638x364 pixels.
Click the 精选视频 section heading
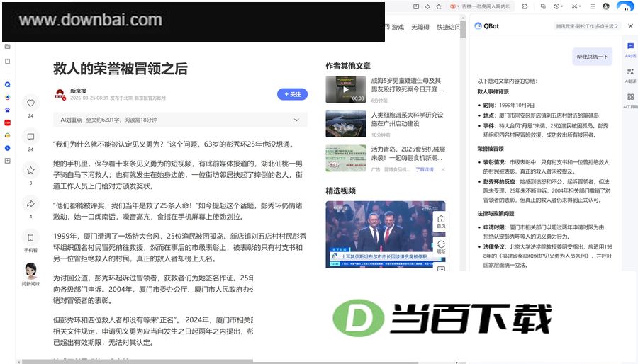point(340,190)
